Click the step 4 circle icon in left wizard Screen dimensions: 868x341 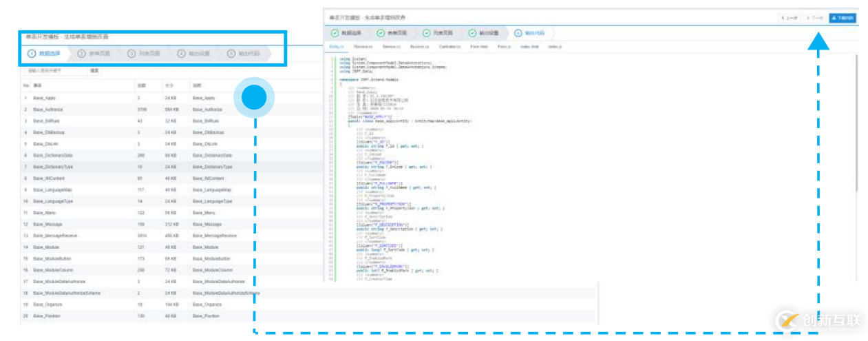(x=182, y=53)
